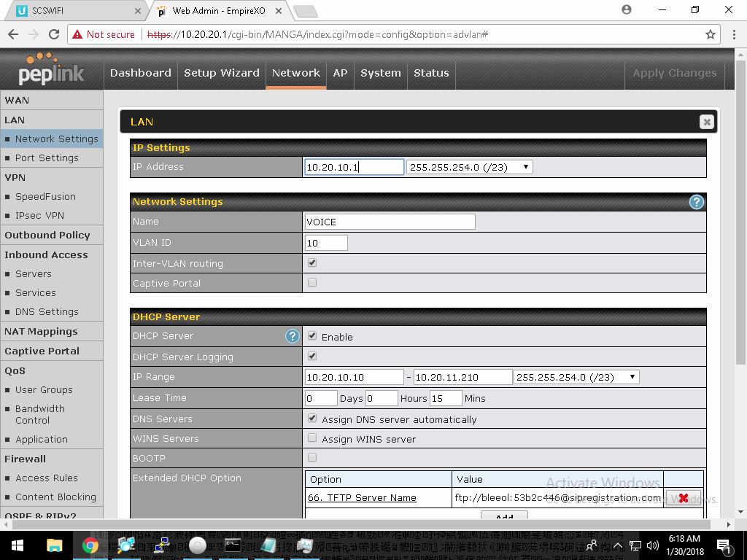Screen dimensions: 747x560
Task: Bookmark this page with the star icon
Action: pos(710,34)
